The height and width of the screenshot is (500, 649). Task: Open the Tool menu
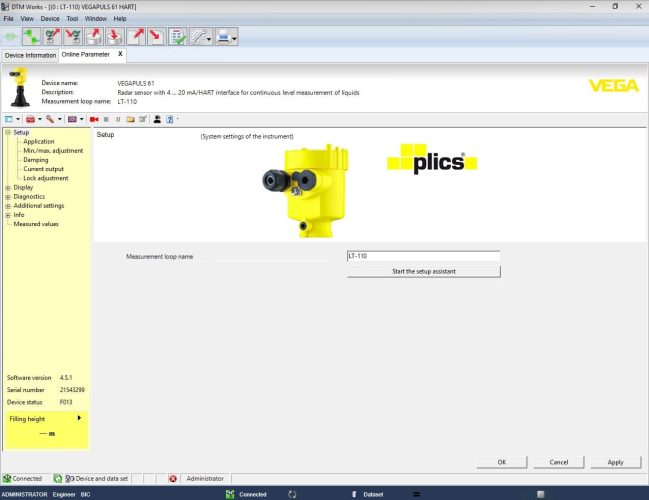pyautogui.click(x=72, y=19)
